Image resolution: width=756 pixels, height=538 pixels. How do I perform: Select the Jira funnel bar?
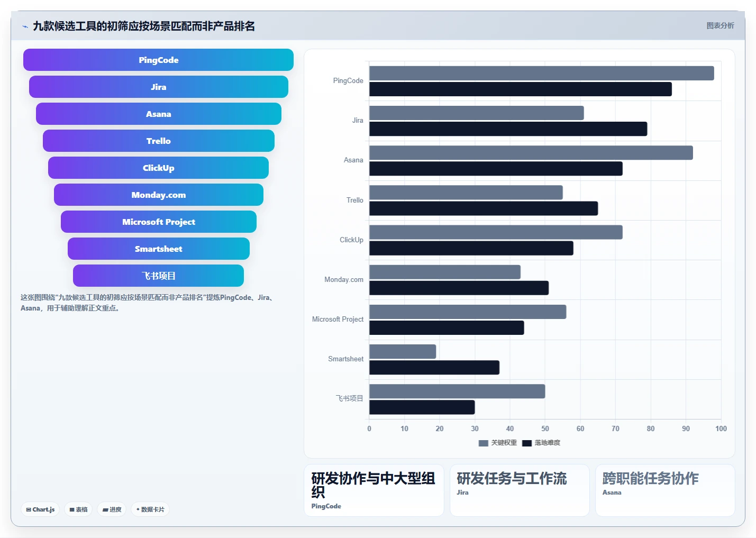tap(158, 87)
